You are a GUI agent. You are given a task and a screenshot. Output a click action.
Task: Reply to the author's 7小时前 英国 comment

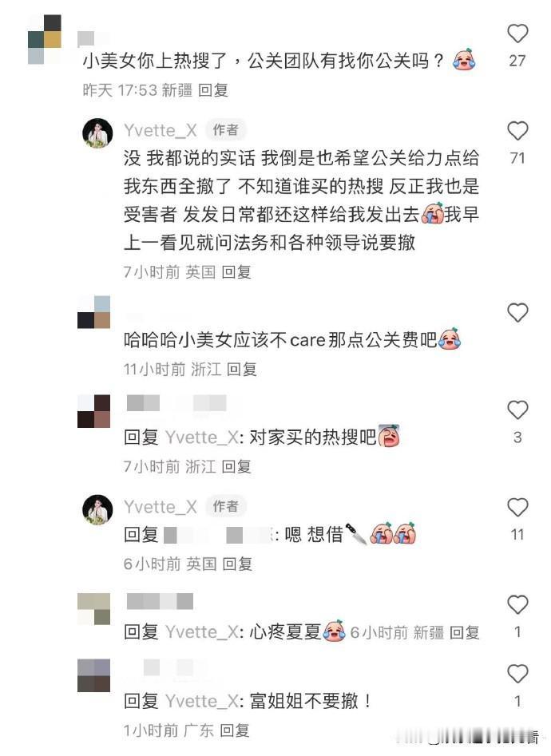tap(236, 272)
